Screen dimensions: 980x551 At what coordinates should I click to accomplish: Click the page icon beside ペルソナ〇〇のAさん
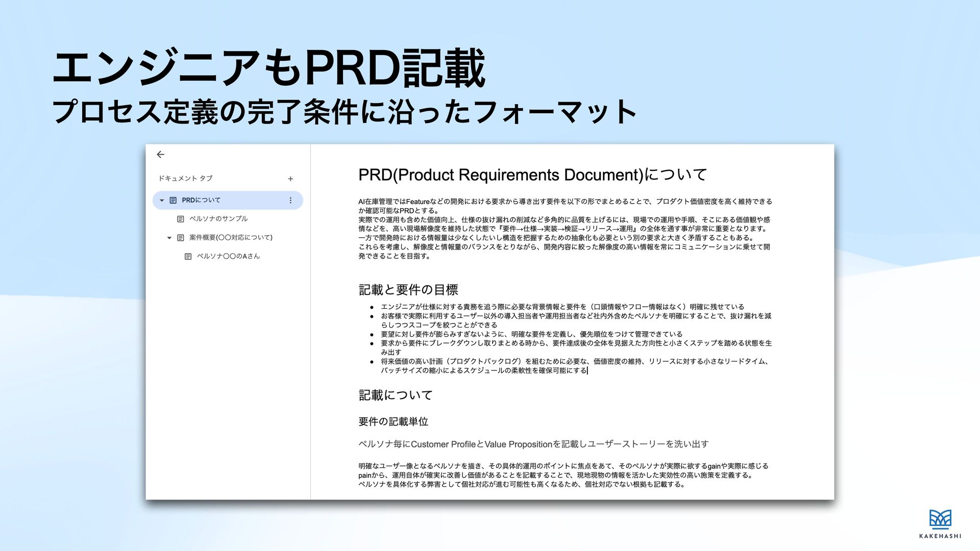coord(188,257)
